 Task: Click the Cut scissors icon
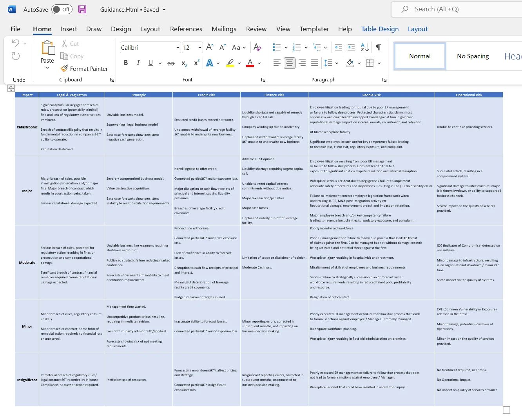[x=64, y=43]
